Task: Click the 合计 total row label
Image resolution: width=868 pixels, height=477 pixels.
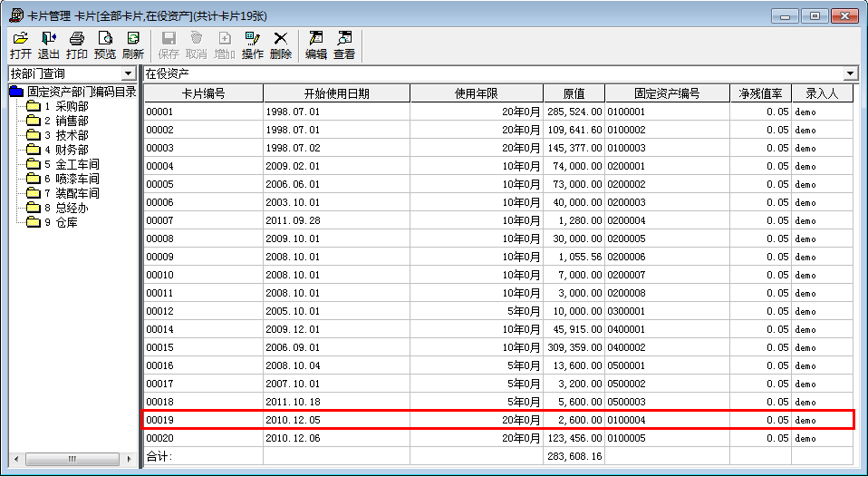Action: click(159, 456)
